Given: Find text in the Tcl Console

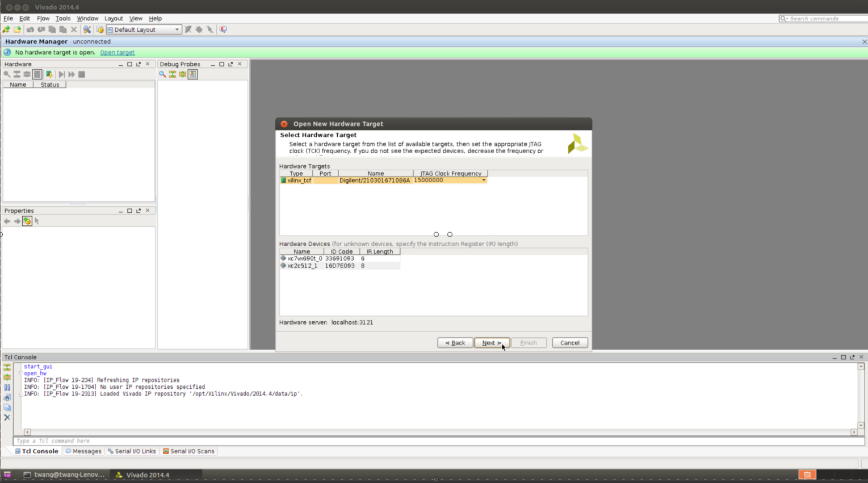Looking at the screenshot, I should pos(7,397).
